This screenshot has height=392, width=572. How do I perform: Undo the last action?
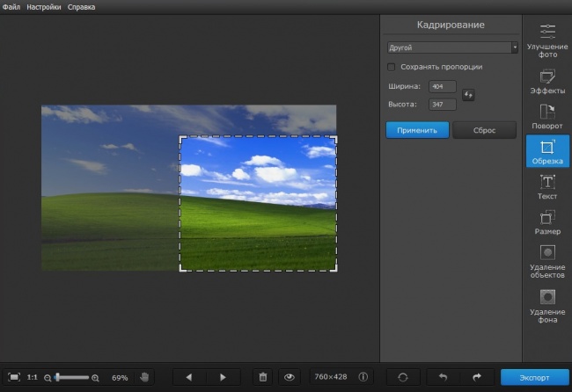[443, 377]
